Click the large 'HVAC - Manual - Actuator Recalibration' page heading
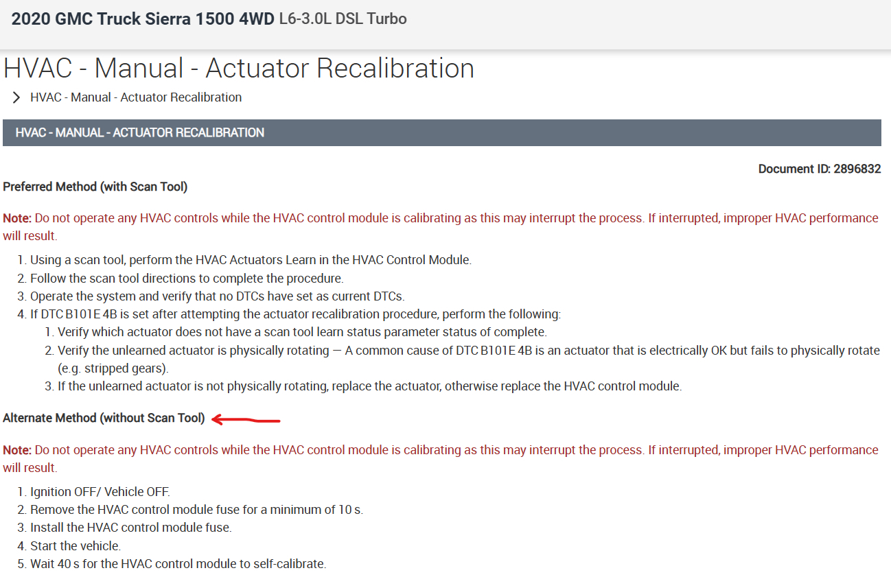Image resolution: width=891 pixels, height=588 pixels. (239, 69)
